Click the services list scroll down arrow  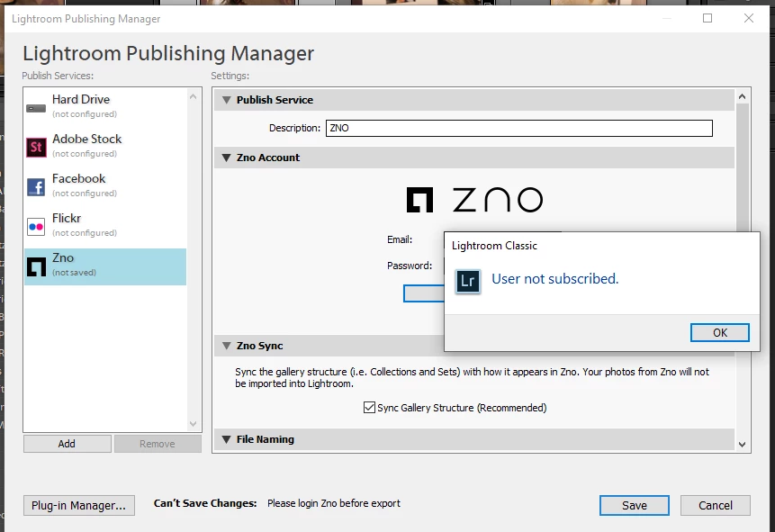pos(194,424)
